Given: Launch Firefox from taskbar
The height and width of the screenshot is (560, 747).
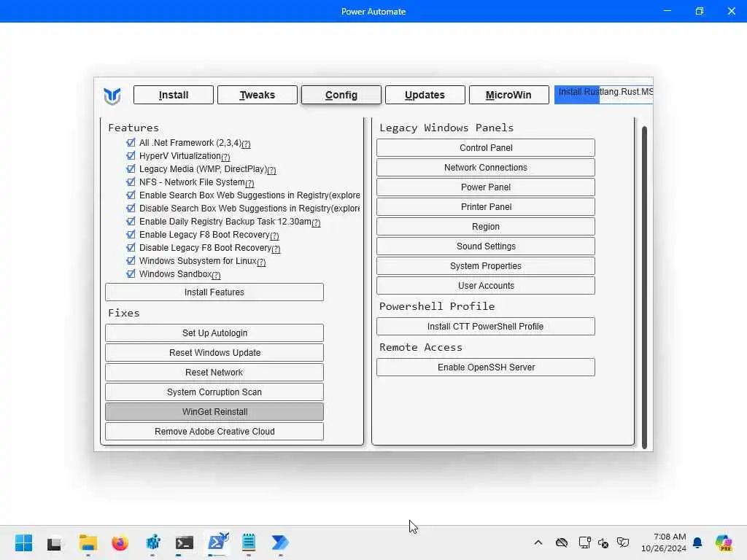Looking at the screenshot, I should click(x=120, y=542).
